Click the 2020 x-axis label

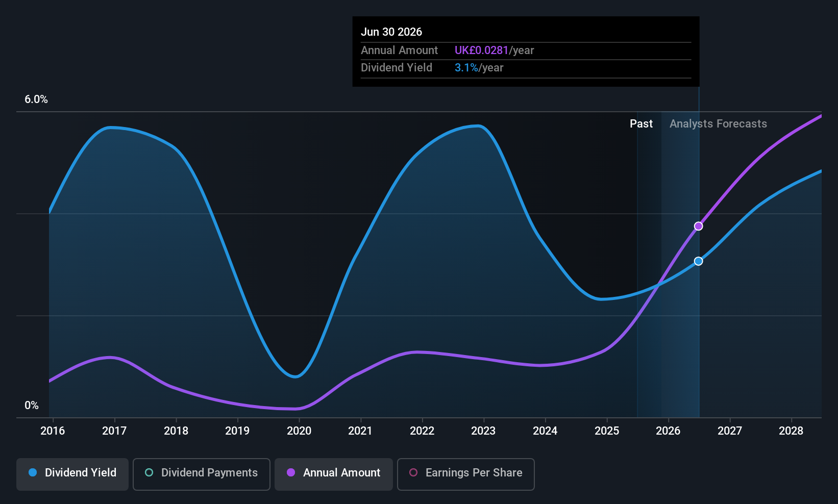coord(299,431)
